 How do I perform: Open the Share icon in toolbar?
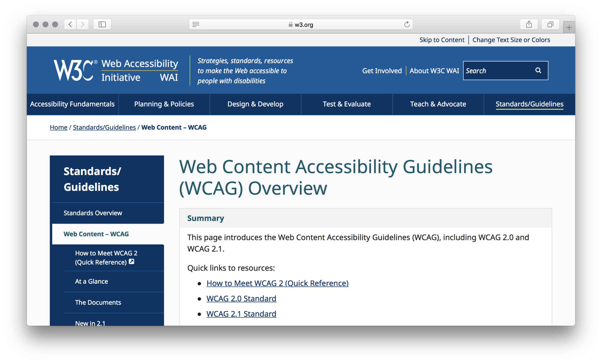pos(529,25)
